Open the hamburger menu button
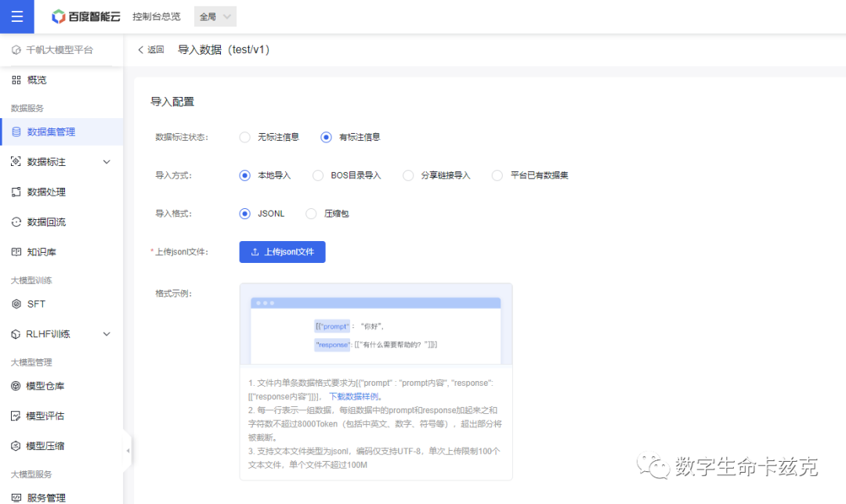846x504 pixels. point(16,16)
